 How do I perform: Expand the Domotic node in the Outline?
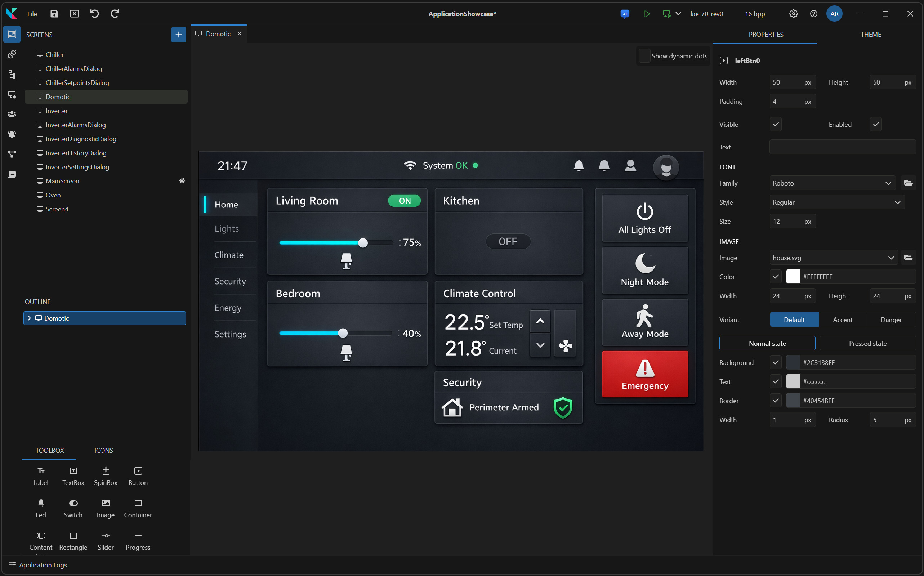click(29, 318)
